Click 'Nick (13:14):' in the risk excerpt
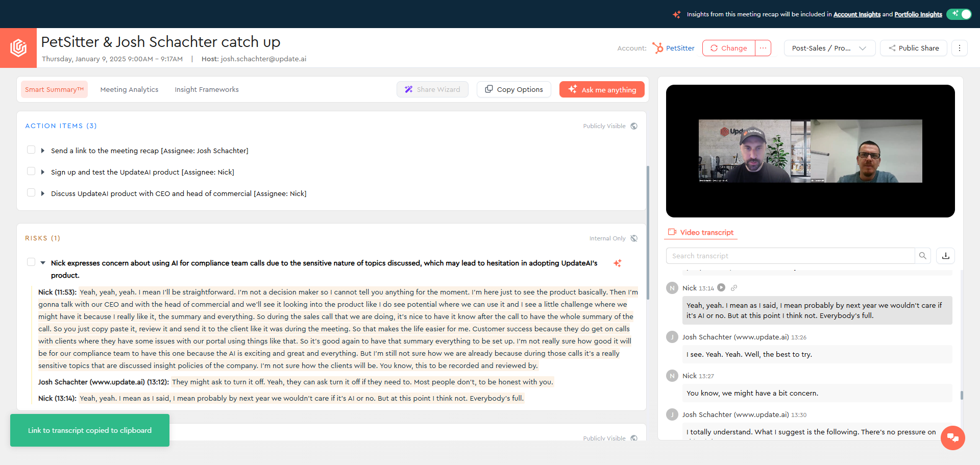Screen dimensions: 980x465 tap(57, 398)
